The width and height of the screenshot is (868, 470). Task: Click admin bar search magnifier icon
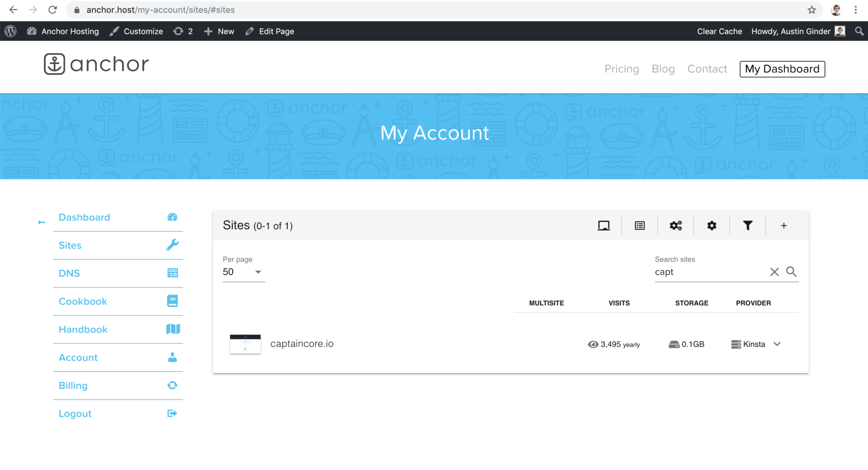click(x=859, y=31)
